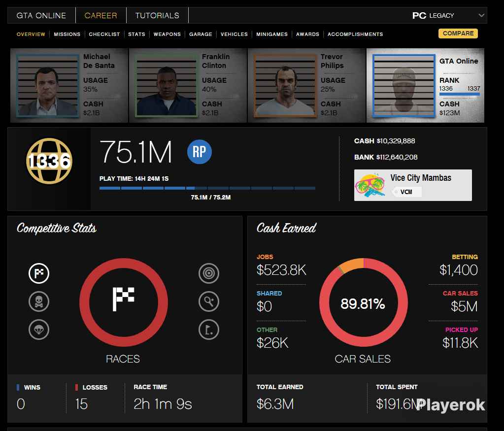Click the large 75.1M RP total
Viewport: 504px width, 431px height.
[x=135, y=152]
